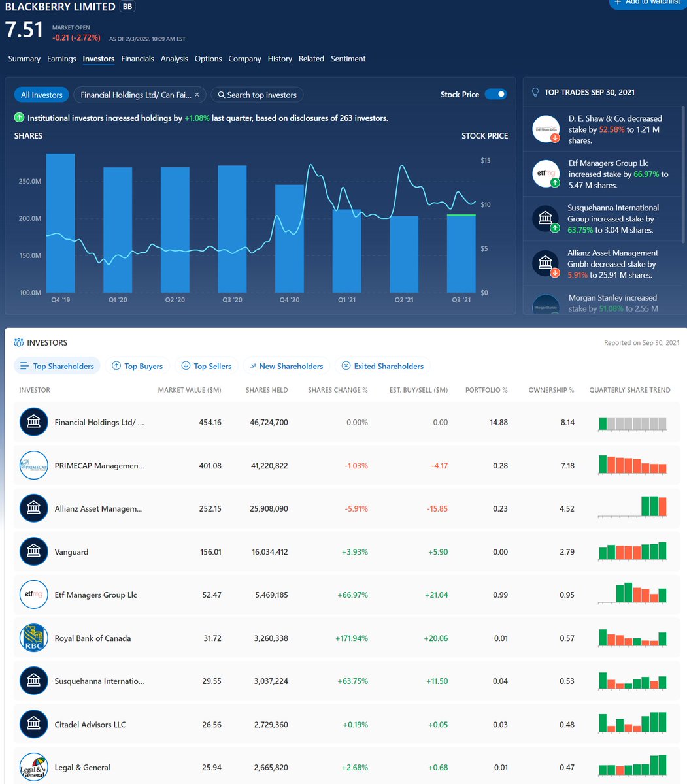Click Financial Holdings quarterly share trend chart
This screenshot has height=784, width=687.
coord(632,423)
